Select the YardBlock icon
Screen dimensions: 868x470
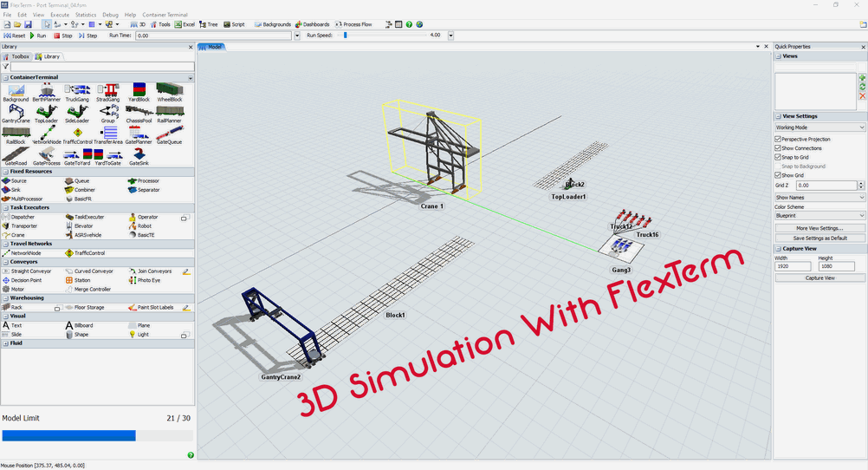(x=139, y=91)
